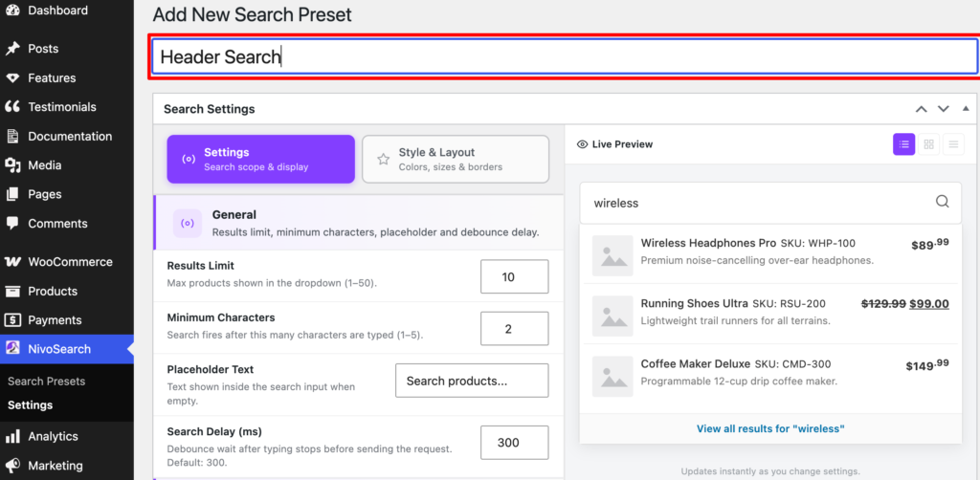980x480 pixels.
Task: Click the Testimonials quote icon
Action: coord(12,107)
